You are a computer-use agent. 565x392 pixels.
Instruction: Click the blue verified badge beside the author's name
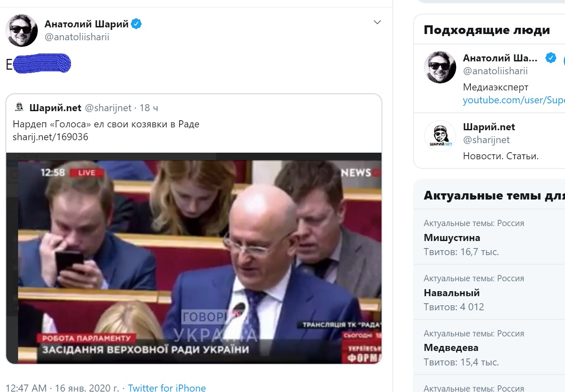pyautogui.click(x=136, y=24)
